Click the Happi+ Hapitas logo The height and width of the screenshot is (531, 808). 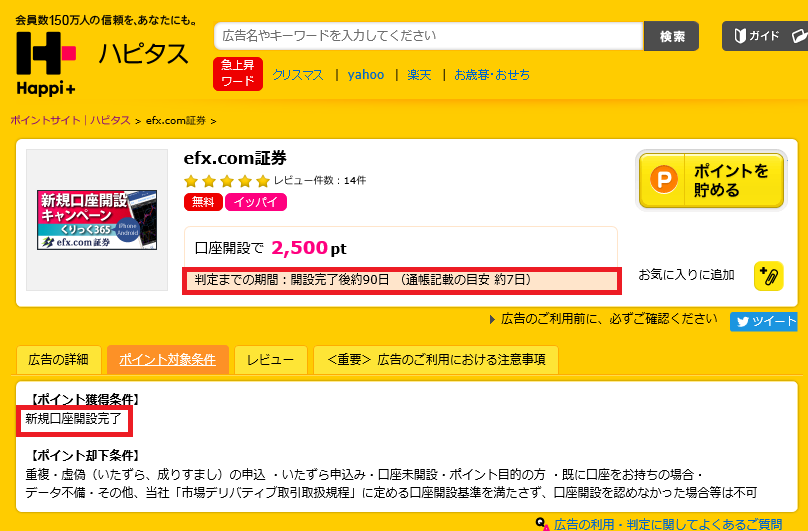46,63
